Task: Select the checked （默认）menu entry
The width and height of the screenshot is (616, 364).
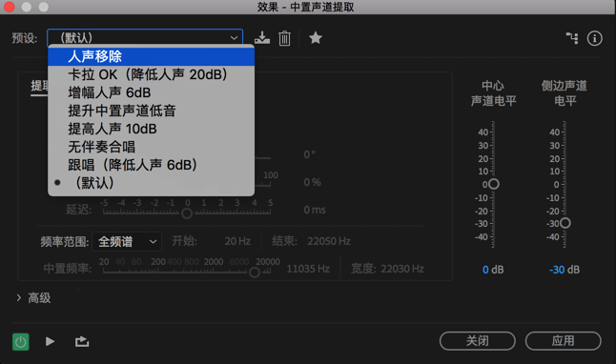Action: pos(152,183)
